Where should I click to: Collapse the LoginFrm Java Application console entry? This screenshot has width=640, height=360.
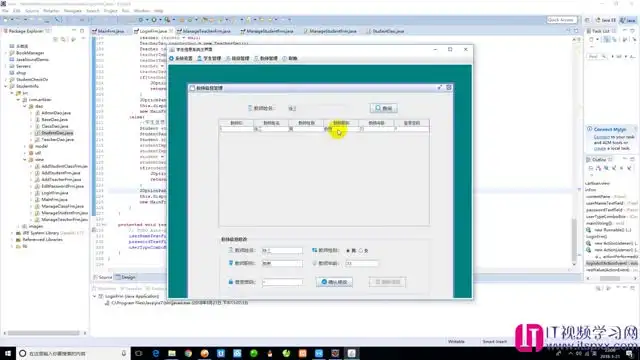(x=95, y=296)
